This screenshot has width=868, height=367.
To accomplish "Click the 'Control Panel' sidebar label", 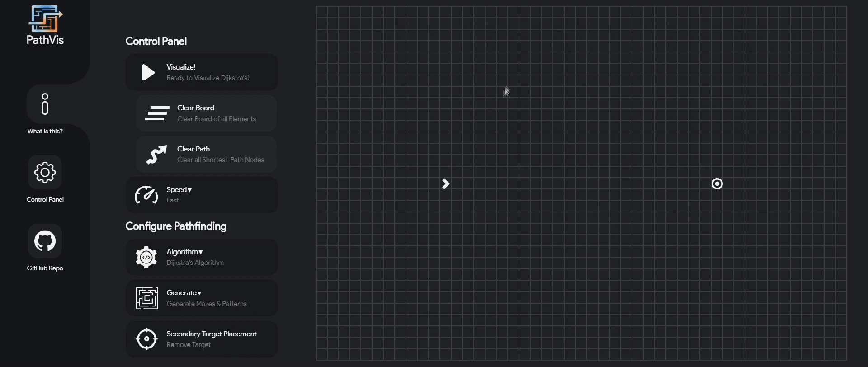I will pyautogui.click(x=45, y=199).
